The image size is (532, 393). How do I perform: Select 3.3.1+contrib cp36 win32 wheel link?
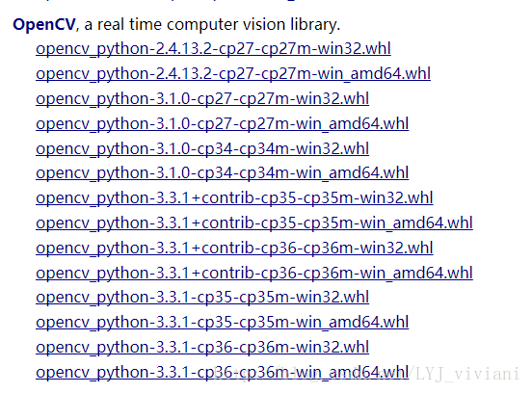[x=234, y=249]
